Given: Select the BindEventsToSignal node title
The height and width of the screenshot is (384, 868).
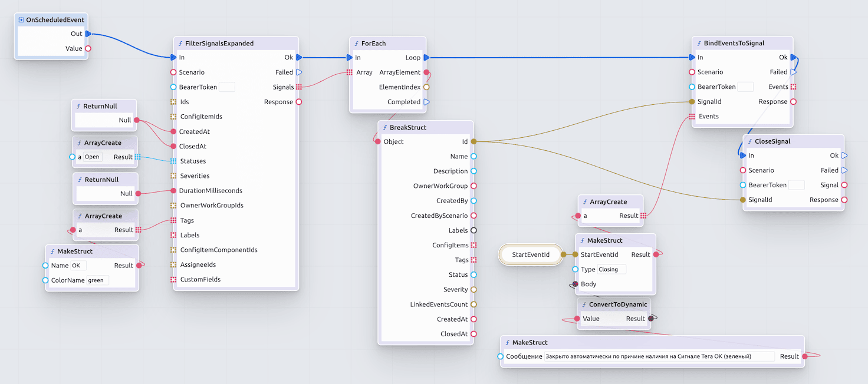Looking at the screenshot, I should coord(734,44).
